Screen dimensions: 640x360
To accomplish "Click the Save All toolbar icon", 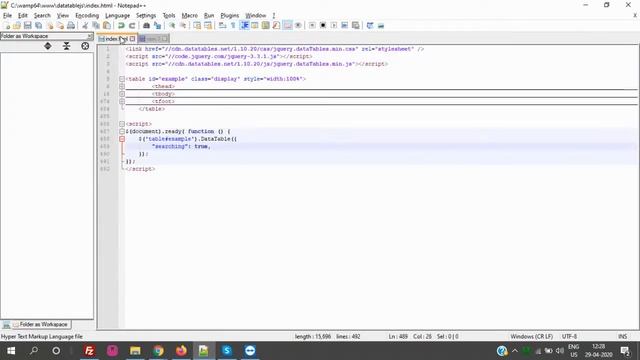I will point(38,25).
